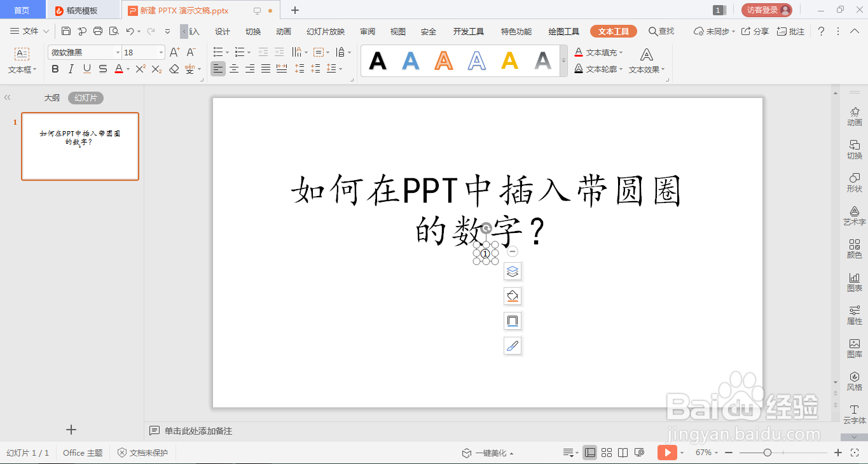Image resolution: width=868 pixels, height=464 pixels.
Task: Switch to slide sorter view icon
Action: (607, 453)
